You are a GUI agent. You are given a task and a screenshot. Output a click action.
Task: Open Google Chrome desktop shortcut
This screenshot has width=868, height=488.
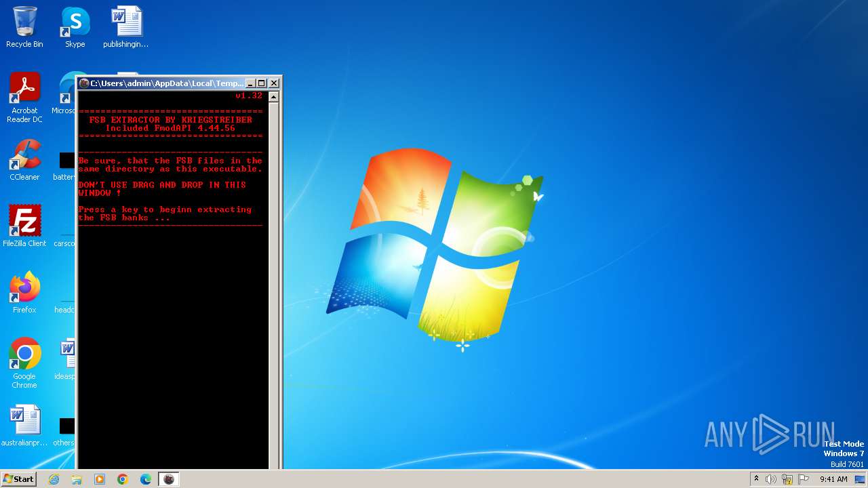pos(24,363)
